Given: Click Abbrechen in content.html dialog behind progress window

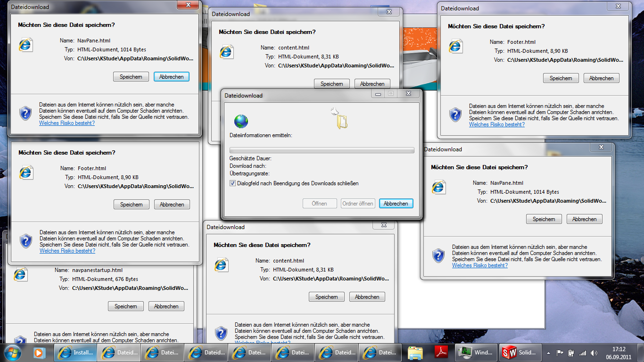Looking at the screenshot, I should pyautogui.click(x=372, y=84).
